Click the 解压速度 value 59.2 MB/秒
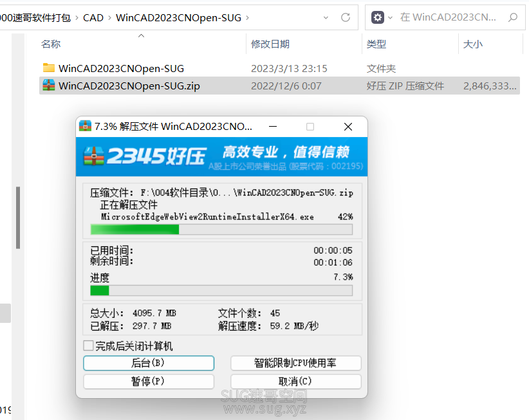The image size is (529, 420). click(294, 326)
